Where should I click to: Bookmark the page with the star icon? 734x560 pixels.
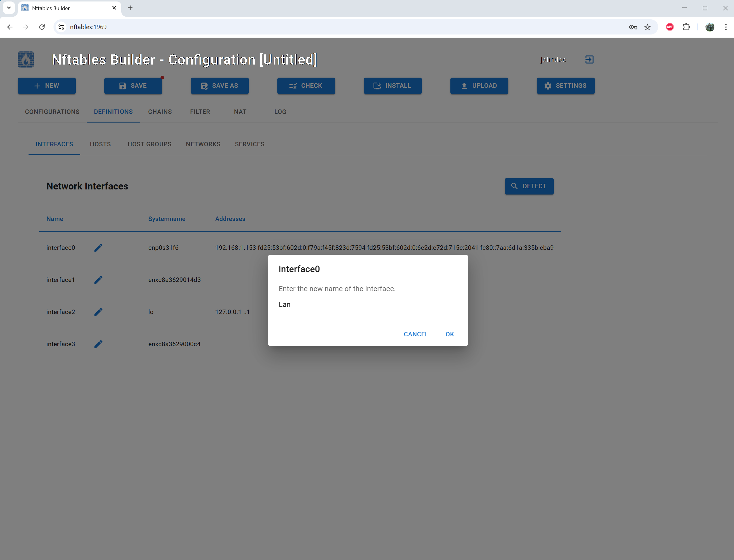[648, 27]
